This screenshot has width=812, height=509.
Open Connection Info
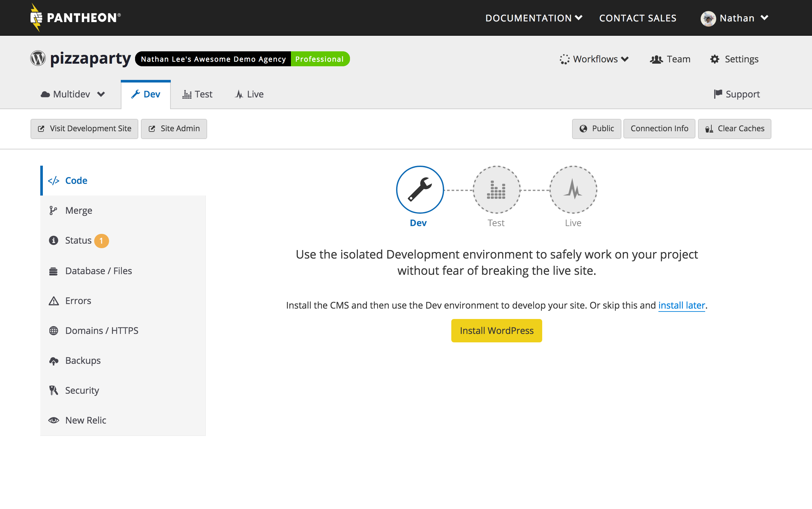pyautogui.click(x=659, y=129)
